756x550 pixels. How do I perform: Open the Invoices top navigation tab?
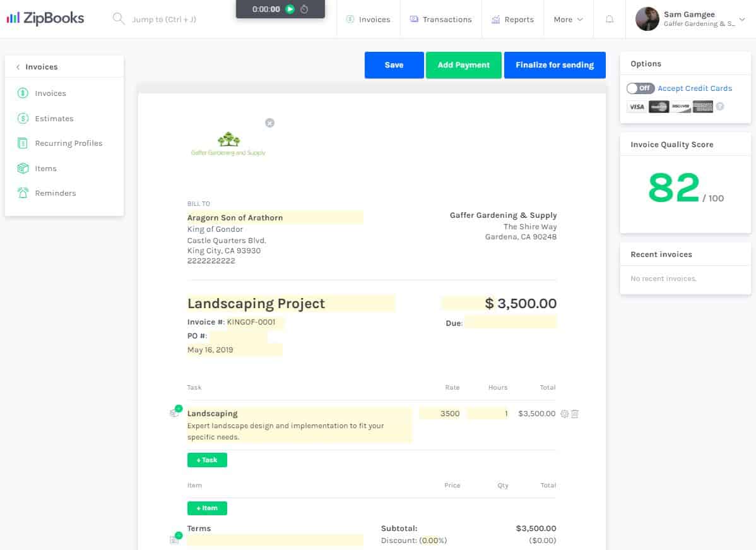tap(368, 20)
